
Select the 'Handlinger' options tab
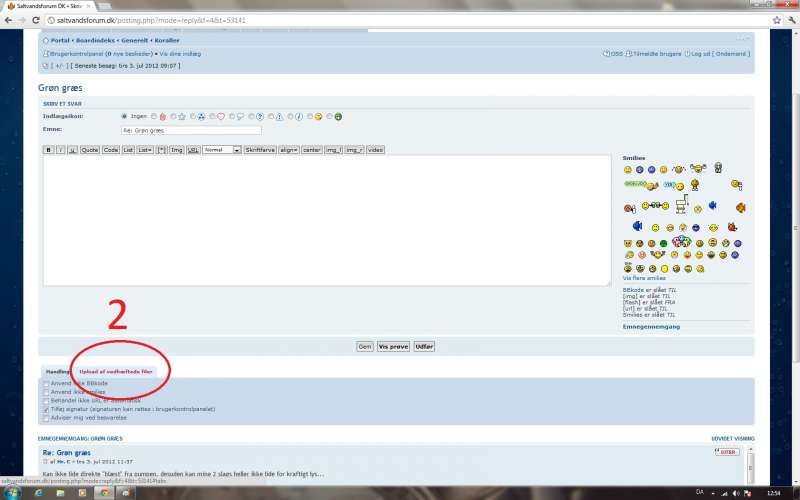57,371
